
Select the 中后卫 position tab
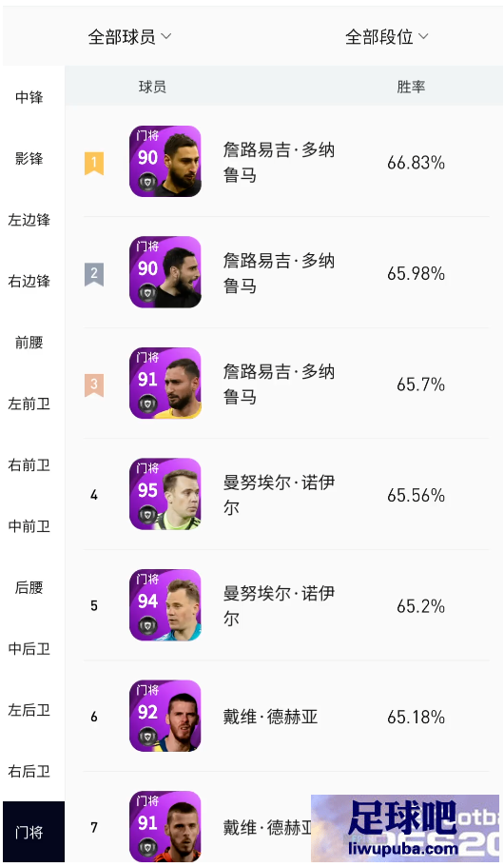[x=29, y=649]
